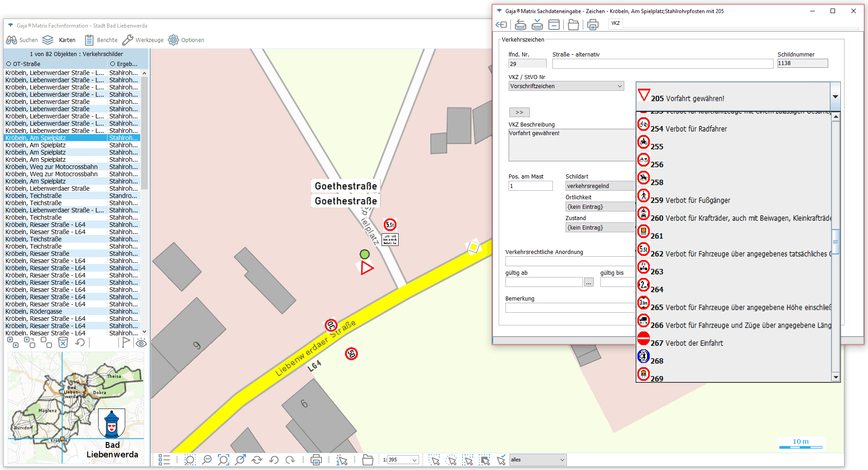Click the flag icon below the object list
This screenshot has height=470, width=868.
pyautogui.click(x=126, y=343)
